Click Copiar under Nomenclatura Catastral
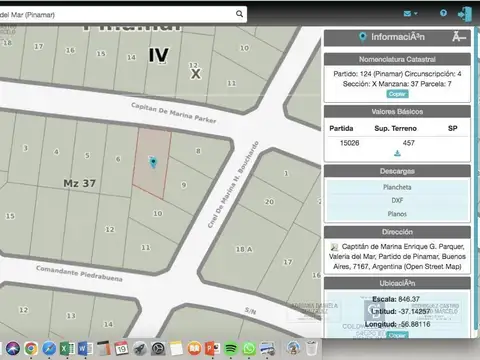Screen dimensions: 480x360 click(397, 94)
